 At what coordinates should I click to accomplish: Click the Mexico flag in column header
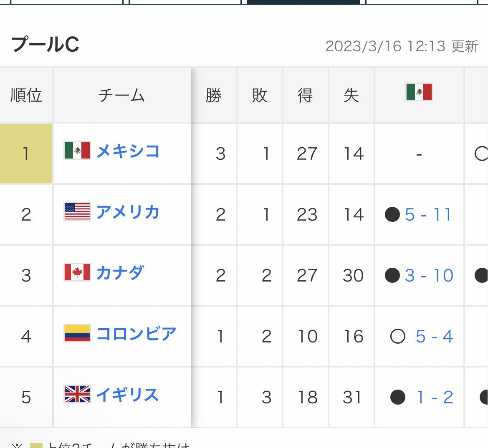pos(419,92)
